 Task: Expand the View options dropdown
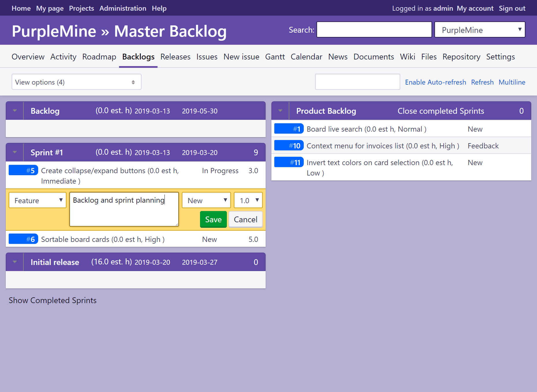[76, 82]
